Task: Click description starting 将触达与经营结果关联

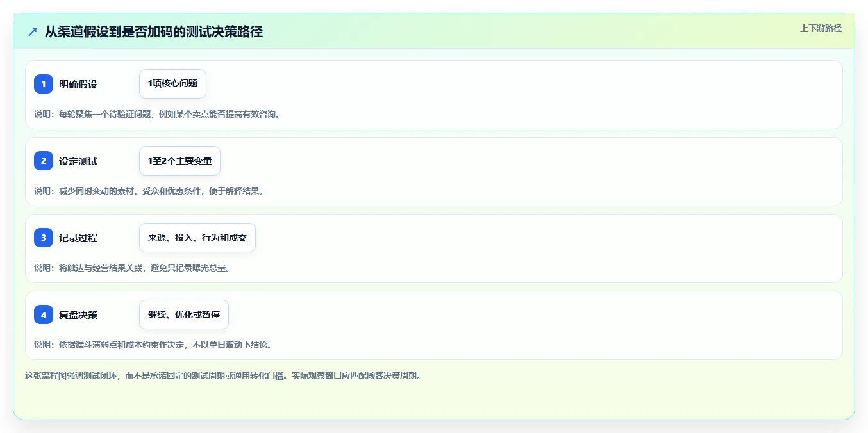Action: tap(133, 268)
